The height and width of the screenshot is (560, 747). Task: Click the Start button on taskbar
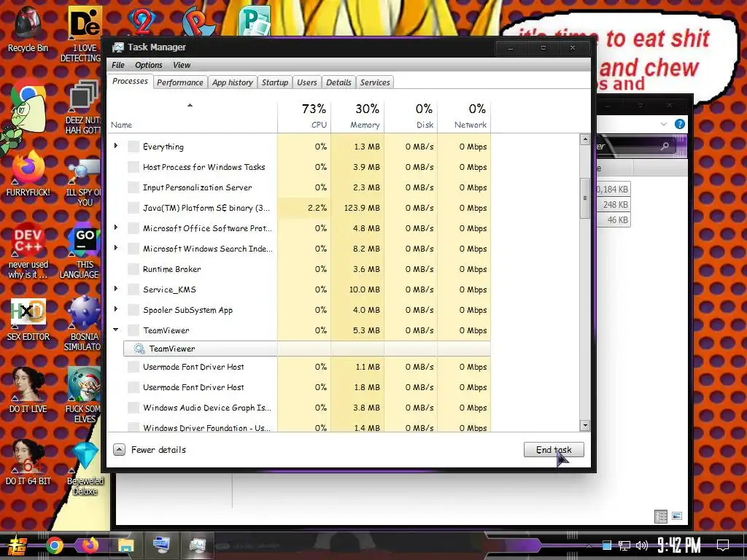coord(17,545)
